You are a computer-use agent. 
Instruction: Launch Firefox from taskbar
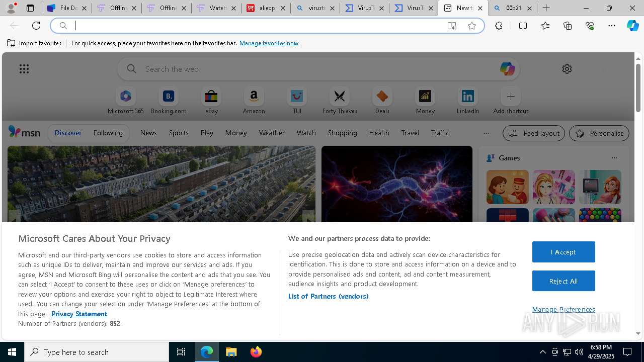coord(256,352)
